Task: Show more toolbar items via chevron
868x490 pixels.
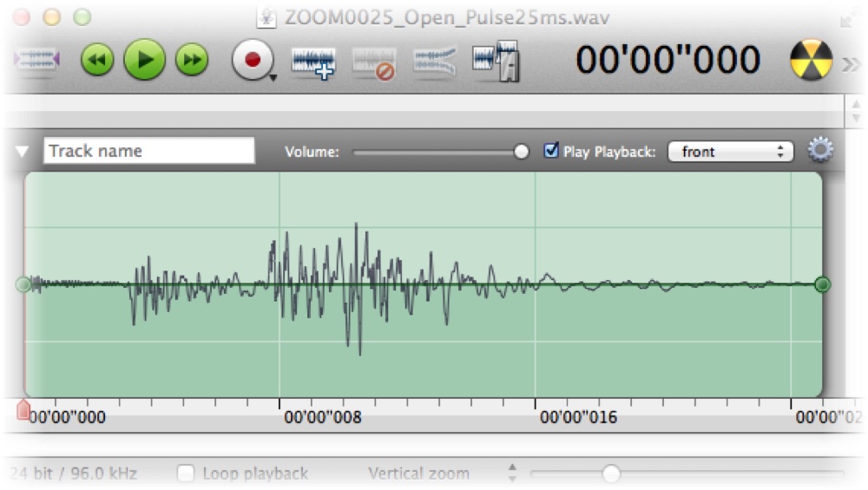Action: [x=852, y=64]
